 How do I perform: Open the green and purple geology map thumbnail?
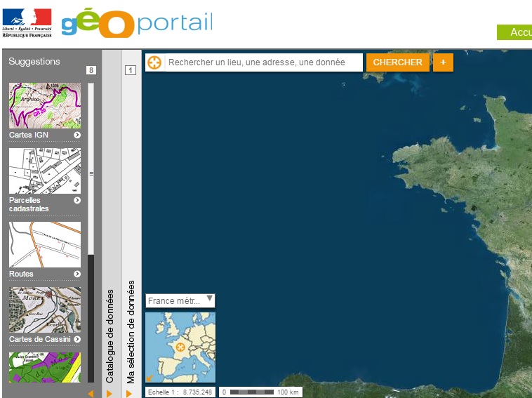(x=45, y=367)
